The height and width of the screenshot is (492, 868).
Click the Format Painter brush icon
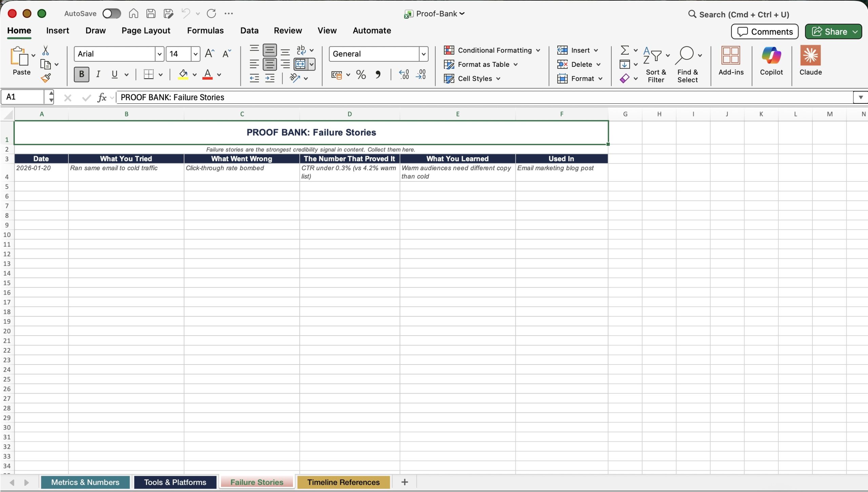click(x=46, y=78)
